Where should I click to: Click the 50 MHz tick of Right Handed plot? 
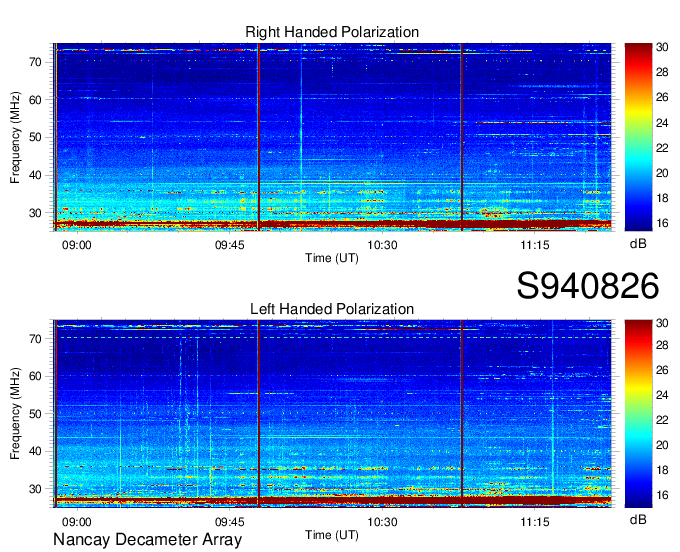point(36,138)
